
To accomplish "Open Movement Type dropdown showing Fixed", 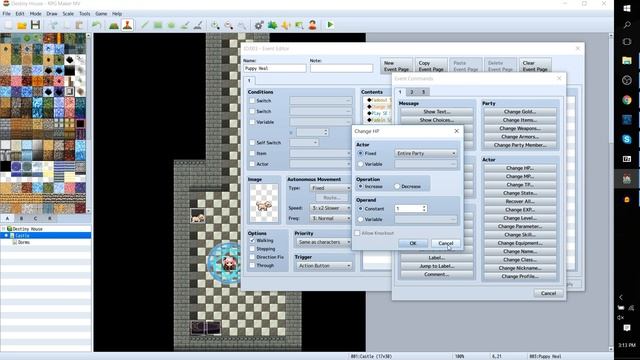I will pos(331,188).
